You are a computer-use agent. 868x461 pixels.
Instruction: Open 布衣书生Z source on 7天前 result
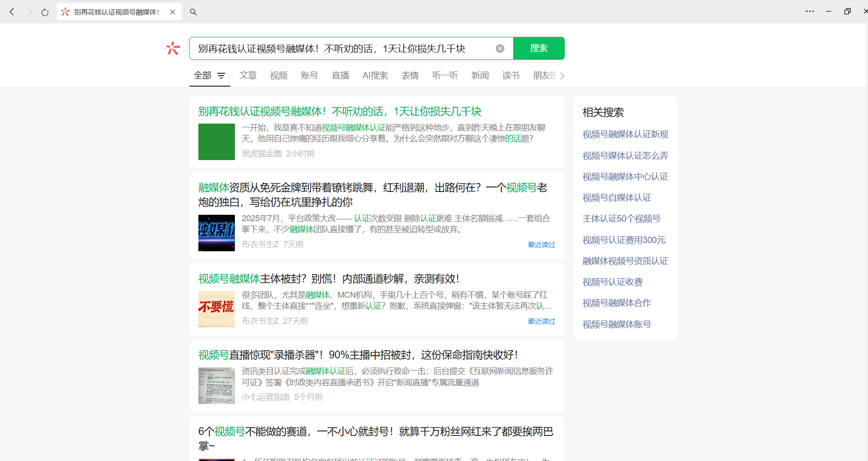point(260,244)
